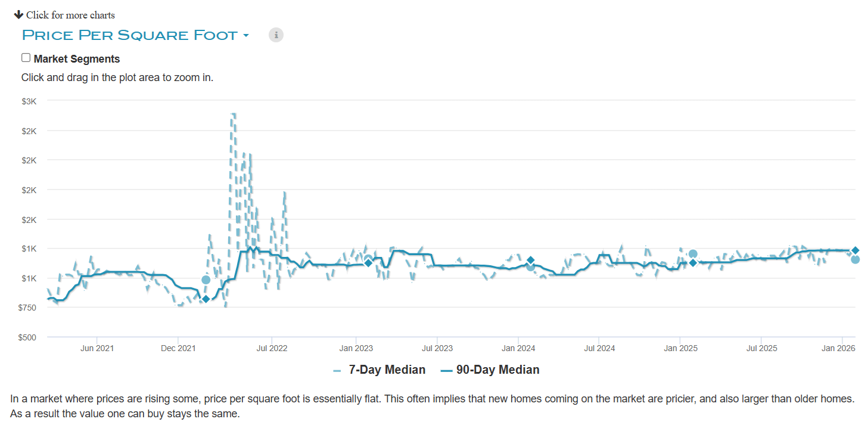Click the Market Segments label text
The image size is (868, 428).
point(77,59)
